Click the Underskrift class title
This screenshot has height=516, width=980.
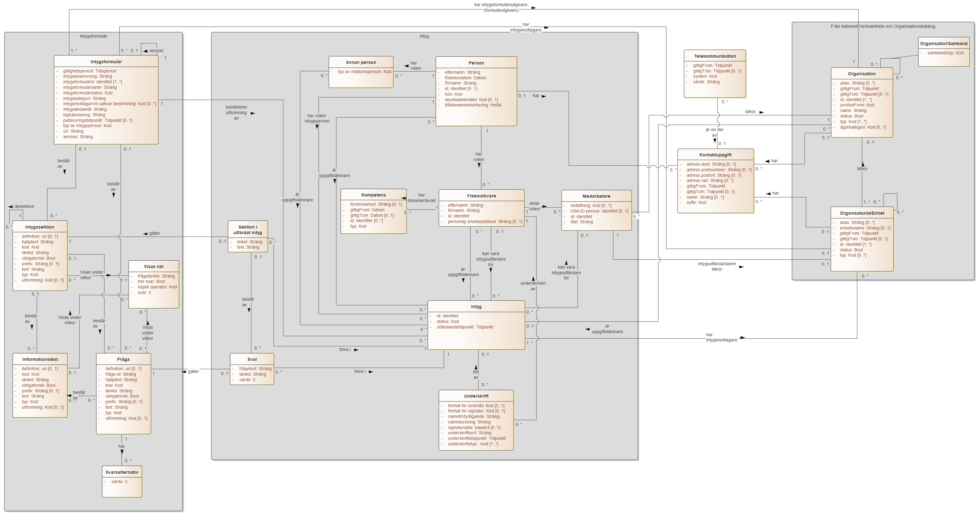[x=476, y=396]
